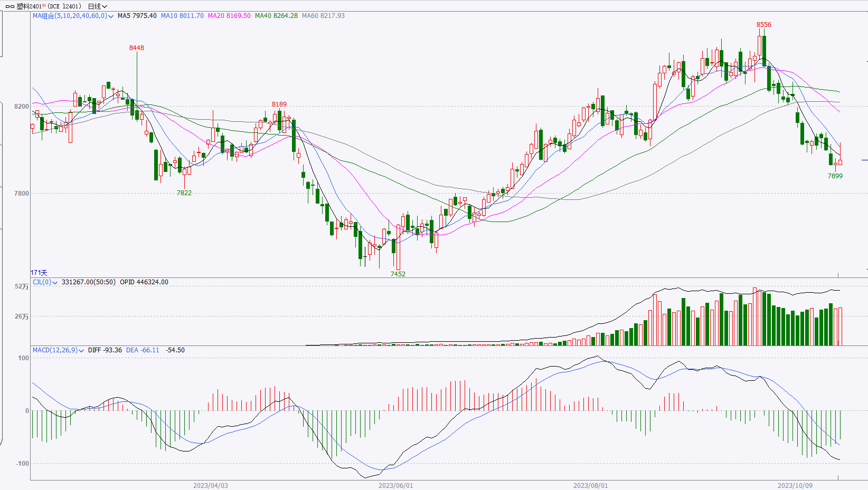Click the 塑料2401 contract name
This screenshot has height=490, width=868.
pos(30,6)
